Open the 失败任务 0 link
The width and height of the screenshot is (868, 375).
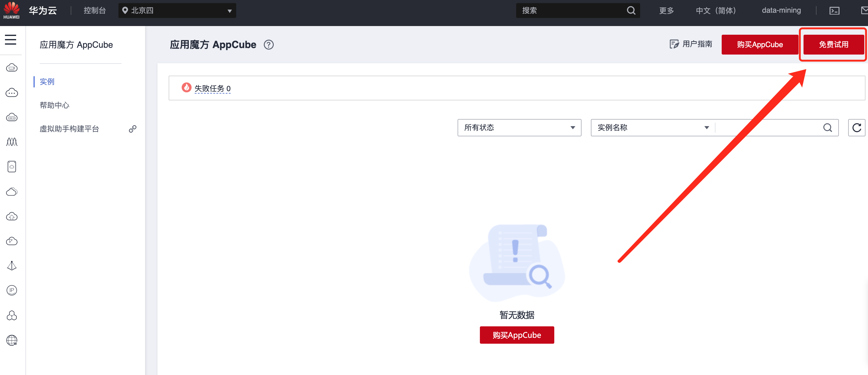coord(212,88)
